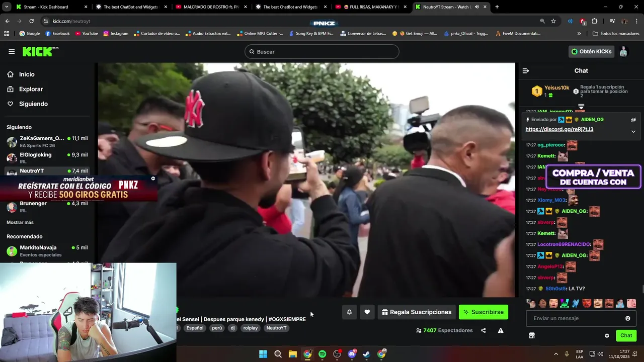Open Steam from the taskbar
The width and height of the screenshot is (644, 362).
pos(367,354)
